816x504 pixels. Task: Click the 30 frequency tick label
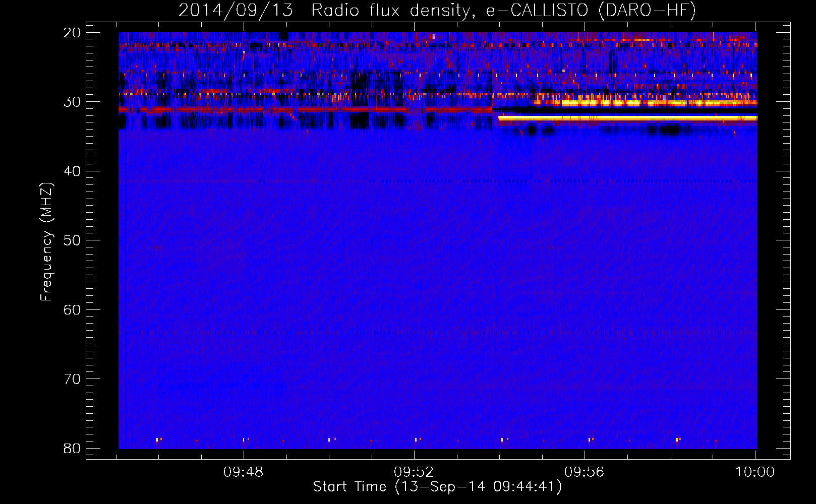click(x=73, y=102)
